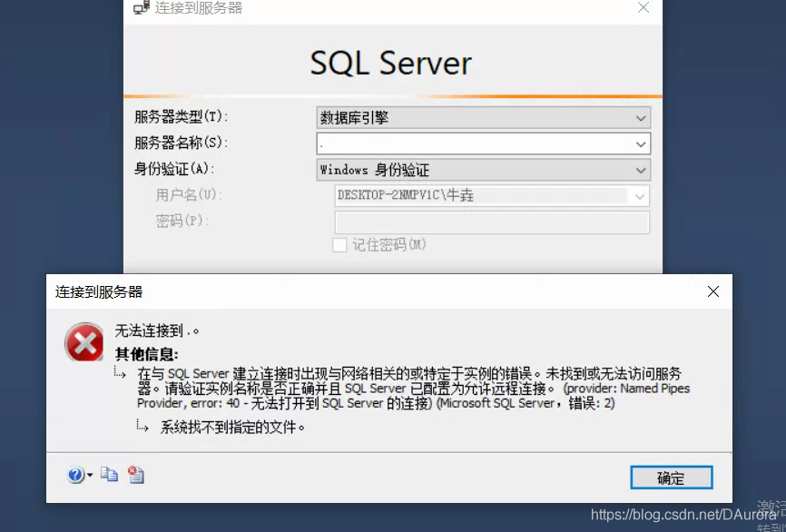Close the error dialog with X button
The height and width of the screenshot is (532, 786).
[712, 291]
